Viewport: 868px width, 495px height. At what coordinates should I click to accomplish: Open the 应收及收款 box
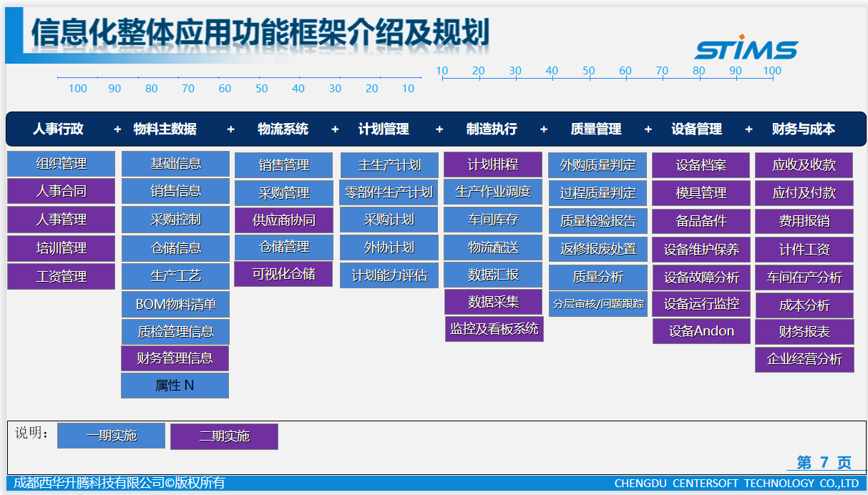point(804,165)
